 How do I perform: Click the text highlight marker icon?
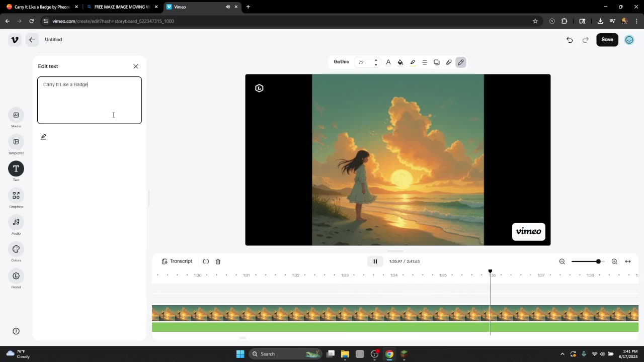click(413, 62)
